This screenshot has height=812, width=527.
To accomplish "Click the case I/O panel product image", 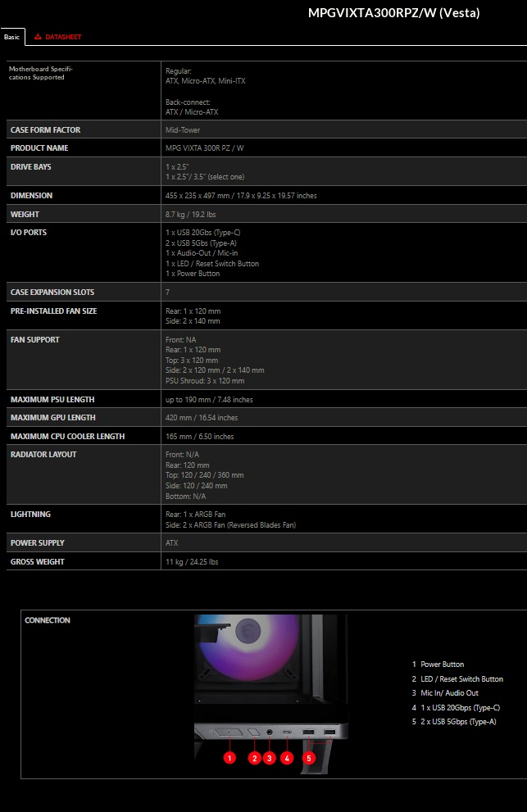I will coord(271,694).
